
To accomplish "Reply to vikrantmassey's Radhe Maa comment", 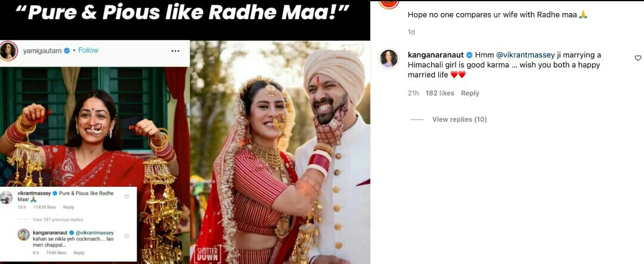I will click(69, 207).
